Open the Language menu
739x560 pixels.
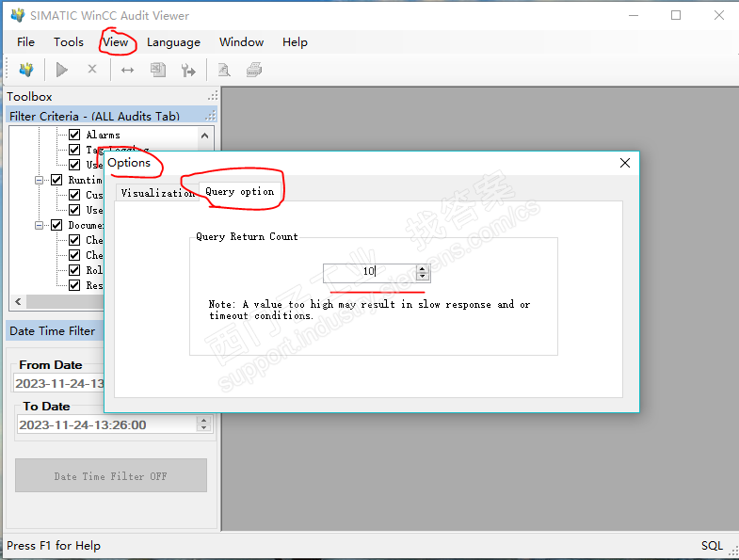(x=173, y=42)
